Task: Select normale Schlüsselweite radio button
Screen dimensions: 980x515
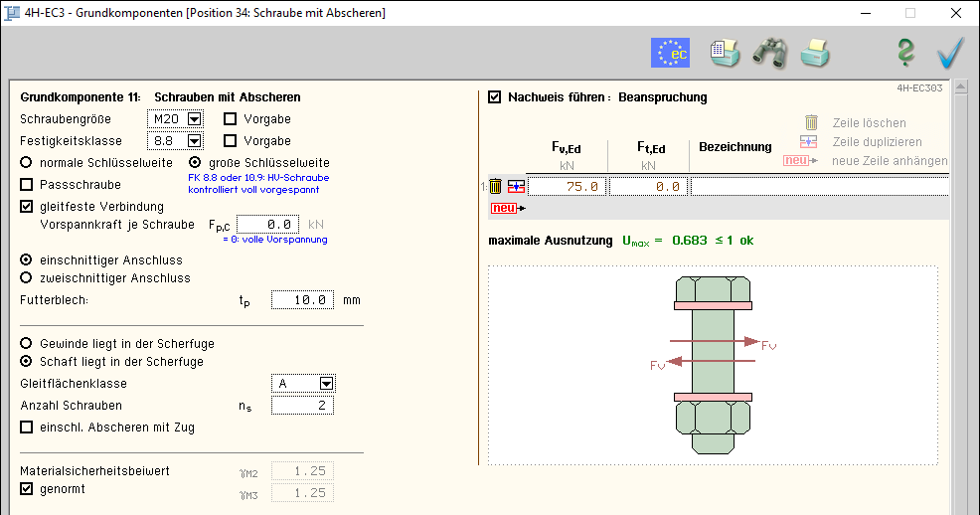Action: [x=27, y=163]
